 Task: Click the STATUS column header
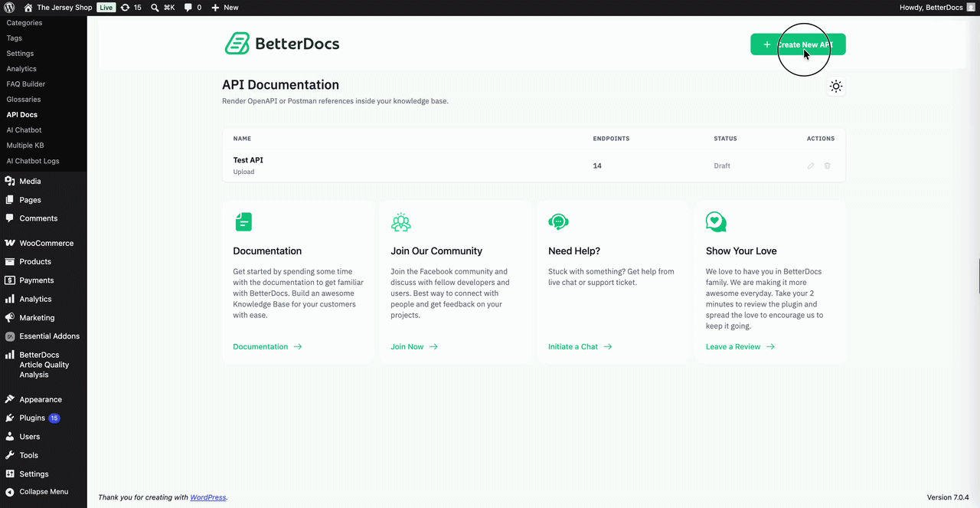pyautogui.click(x=725, y=139)
